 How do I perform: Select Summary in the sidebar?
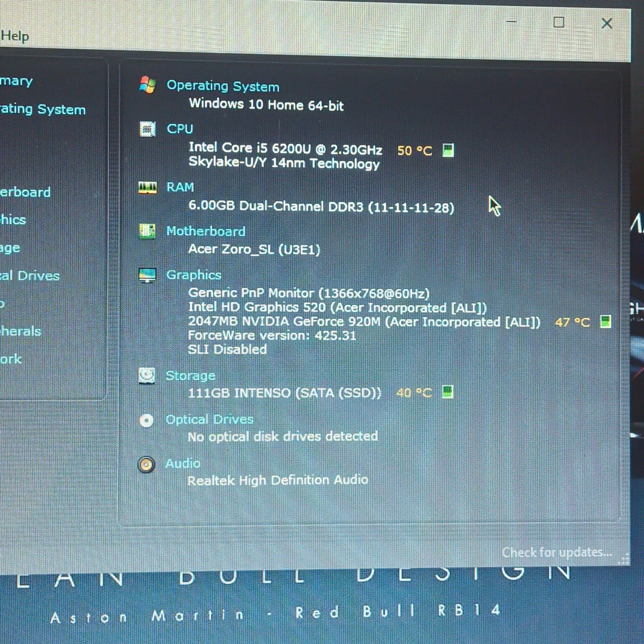[14, 81]
